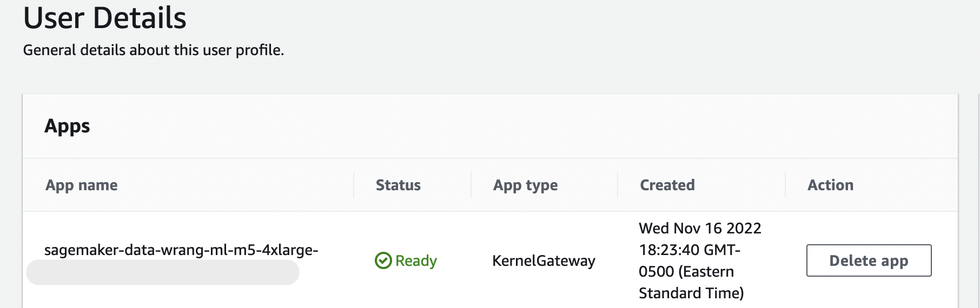
Task: Click the divider between Created and Action
Action: 785,185
